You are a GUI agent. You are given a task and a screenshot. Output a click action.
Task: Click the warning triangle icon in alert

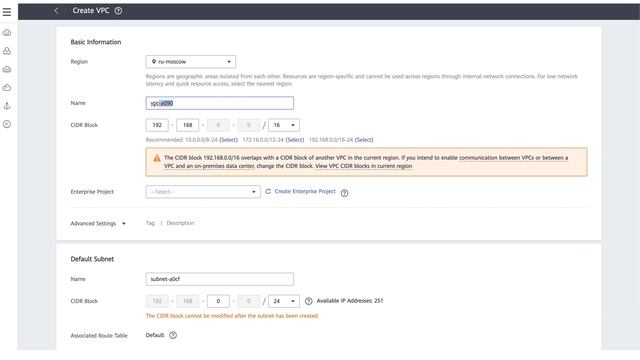(157, 158)
